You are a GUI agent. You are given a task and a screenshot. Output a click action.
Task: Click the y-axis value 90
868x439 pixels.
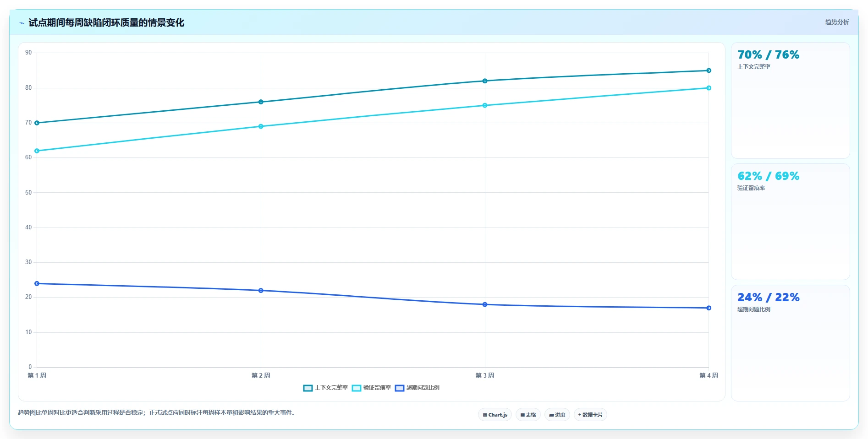[x=28, y=53]
